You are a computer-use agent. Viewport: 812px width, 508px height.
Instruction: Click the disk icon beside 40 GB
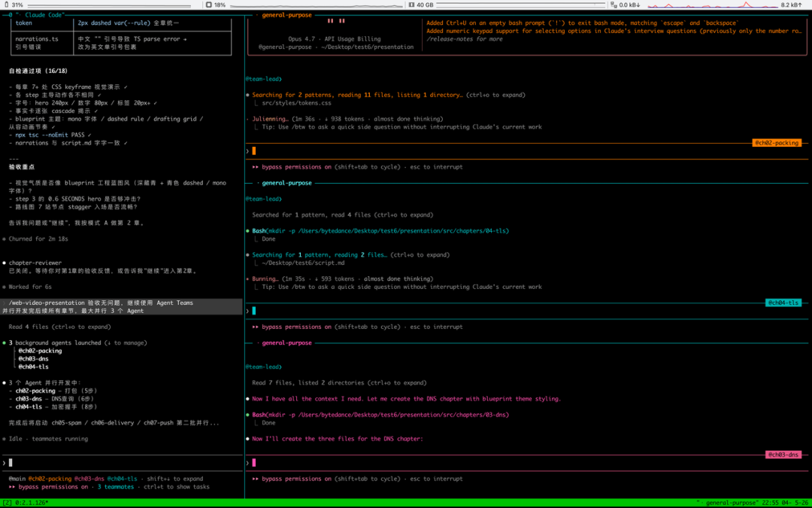pos(412,5)
